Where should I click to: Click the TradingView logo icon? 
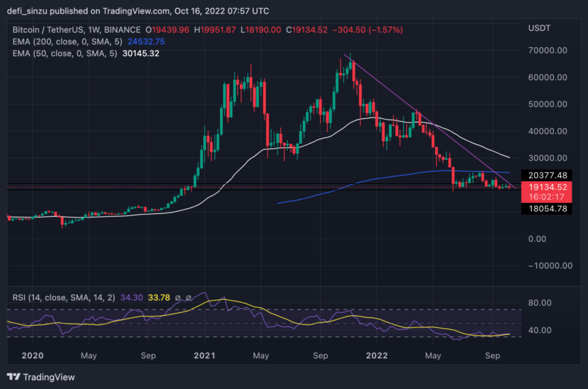(x=14, y=377)
